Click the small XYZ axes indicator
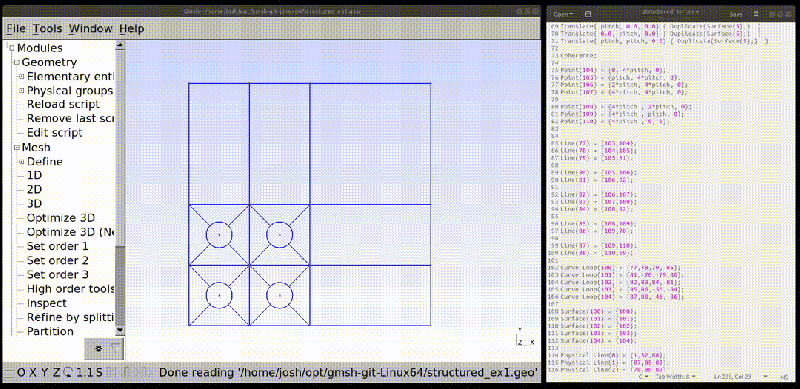The image size is (800, 389). pyautogui.click(x=526, y=337)
